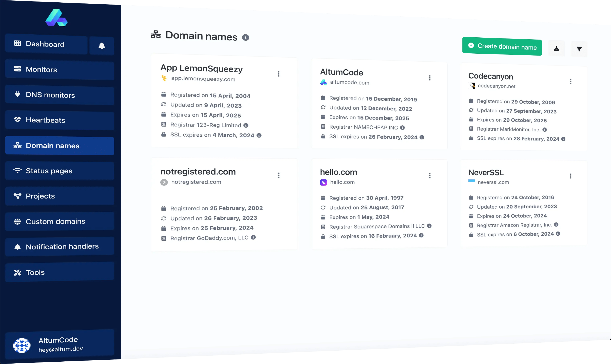Click info icon next to GoDaddy.com, LLC

point(253,237)
